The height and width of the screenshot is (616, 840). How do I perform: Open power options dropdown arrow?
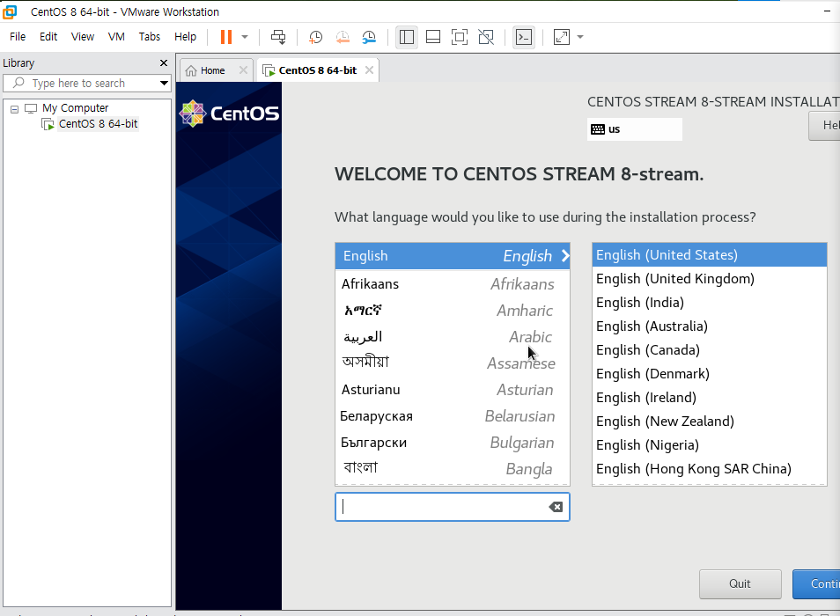click(x=245, y=37)
